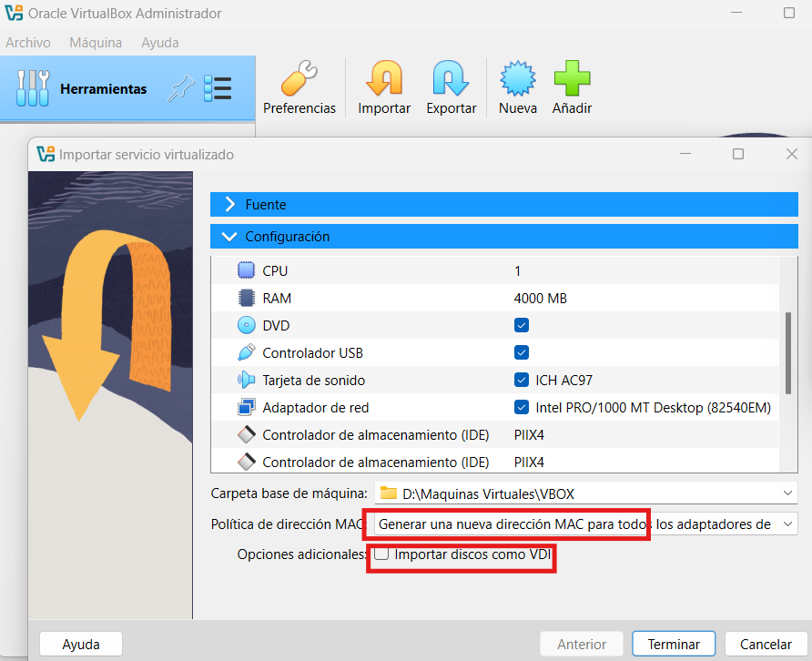Click the Cancelar button
812x661 pixels.
tap(766, 644)
